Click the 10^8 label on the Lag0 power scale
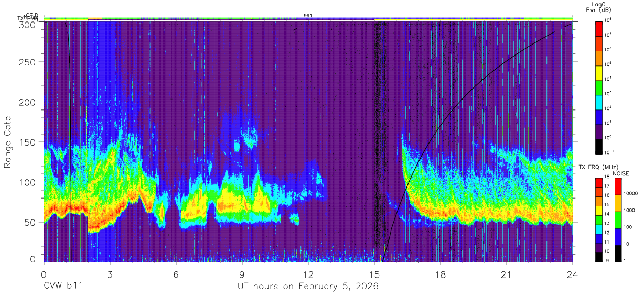This screenshot has height=297, width=644. 608,20
